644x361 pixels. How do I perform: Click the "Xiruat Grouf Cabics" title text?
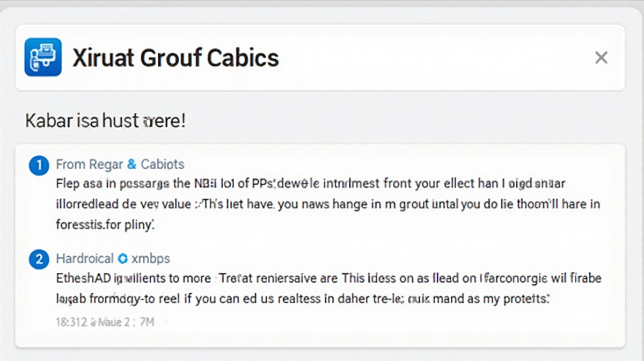[x=175, y=57]
